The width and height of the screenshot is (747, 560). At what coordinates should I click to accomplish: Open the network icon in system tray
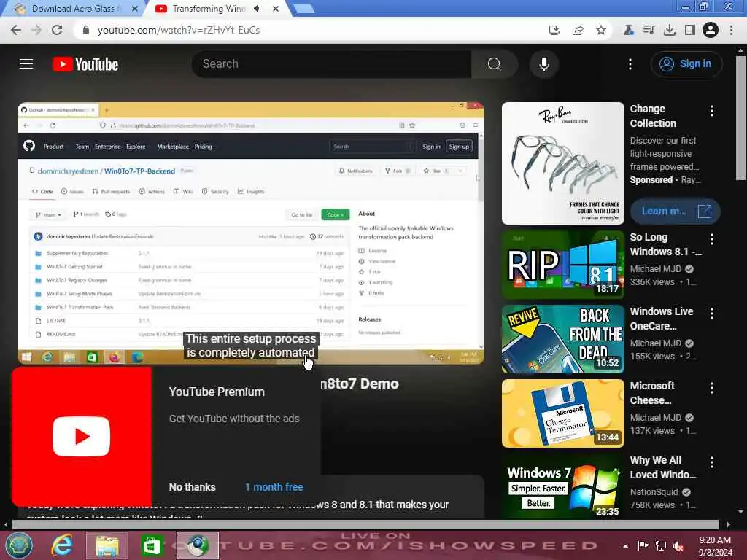[661, 546]
